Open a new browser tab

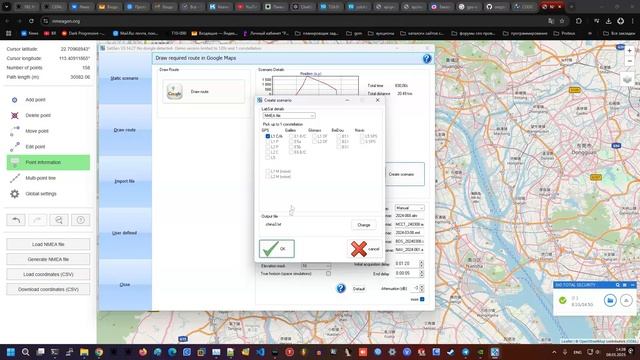571,7
